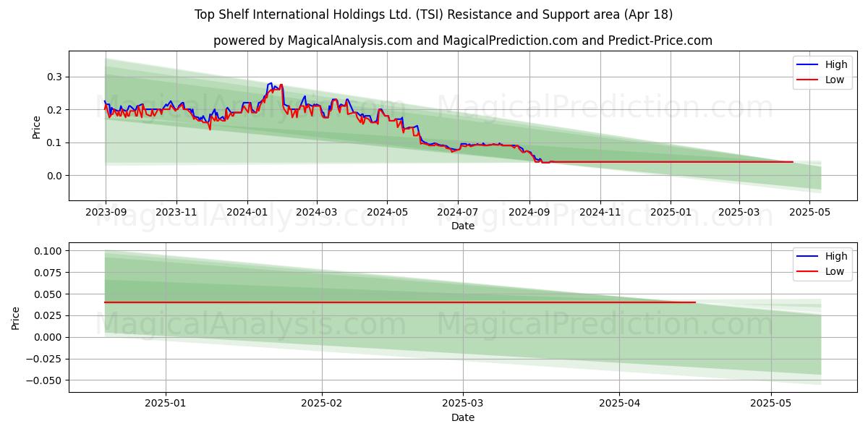This screenshot has width=868, height=434.
Task: Click the 0.0 price tick label
Action: coord(55,176)
